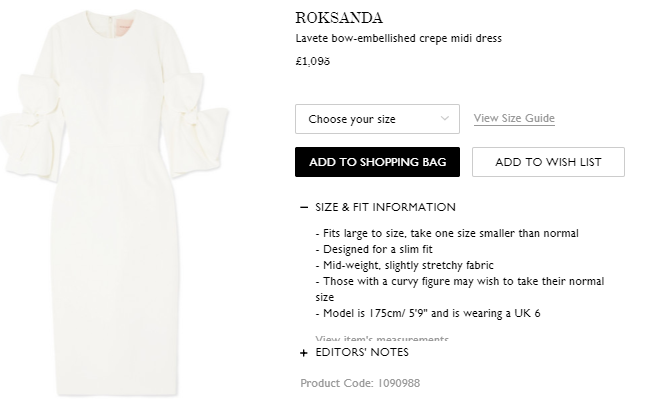648x417 pixels.
Task: Click the plus icon beside Editors' Notes
Action: (303, 353)
